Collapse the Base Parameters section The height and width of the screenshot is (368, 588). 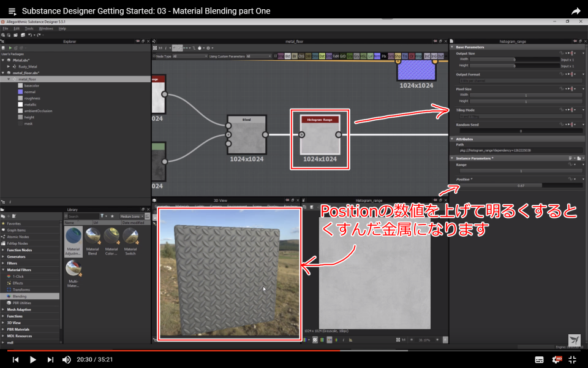[452, 47]
